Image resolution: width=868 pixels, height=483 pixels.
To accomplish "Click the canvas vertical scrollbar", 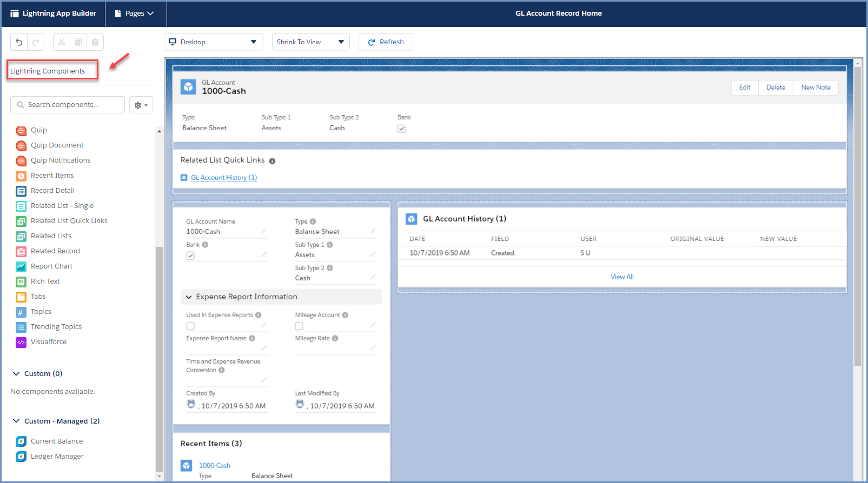I will (857, 216).
